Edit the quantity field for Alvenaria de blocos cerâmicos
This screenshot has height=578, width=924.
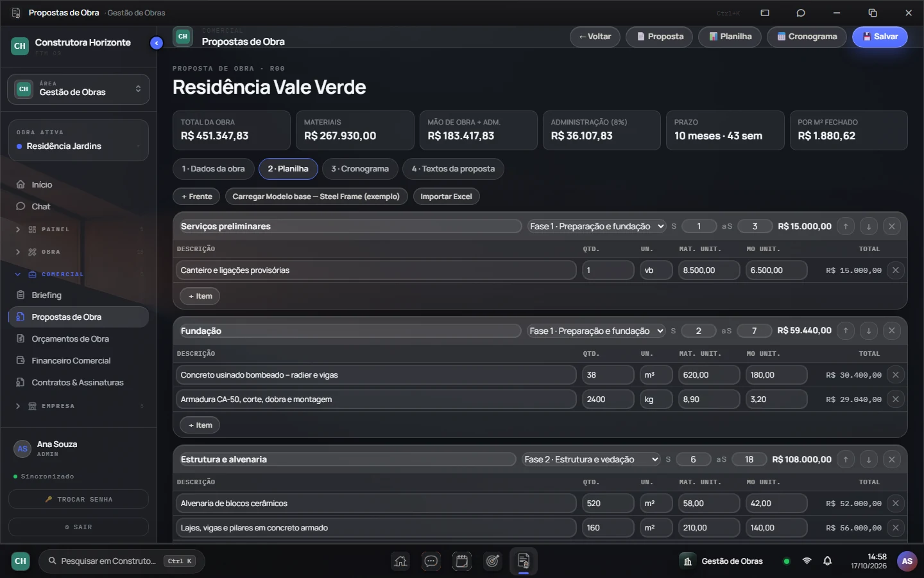click(608, 504)
